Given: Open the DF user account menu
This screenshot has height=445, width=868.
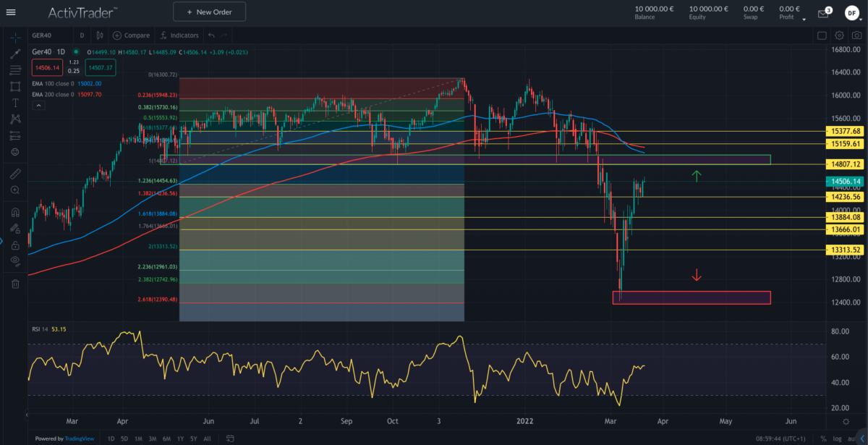Looking at the screenshot, I should pos(851,12).
